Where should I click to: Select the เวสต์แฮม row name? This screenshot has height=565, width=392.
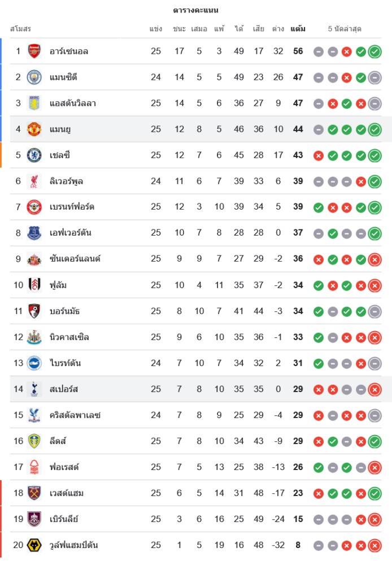point(67,493)
